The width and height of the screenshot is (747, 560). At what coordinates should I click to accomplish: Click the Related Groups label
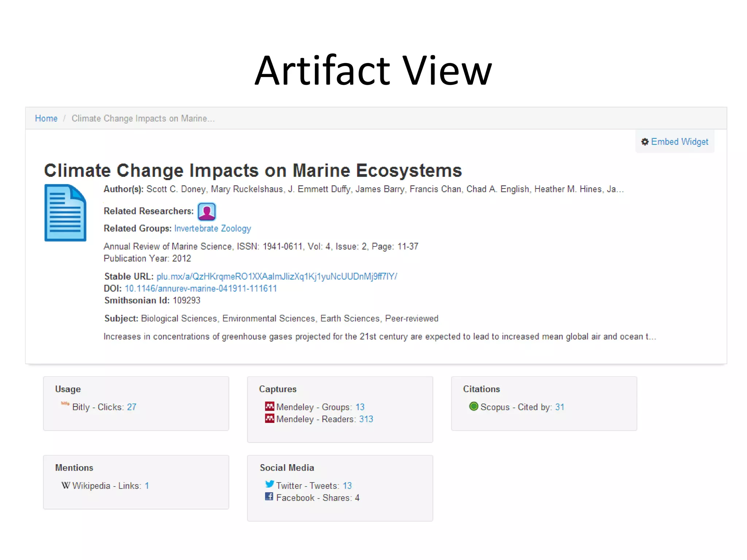tap(138, 229)
